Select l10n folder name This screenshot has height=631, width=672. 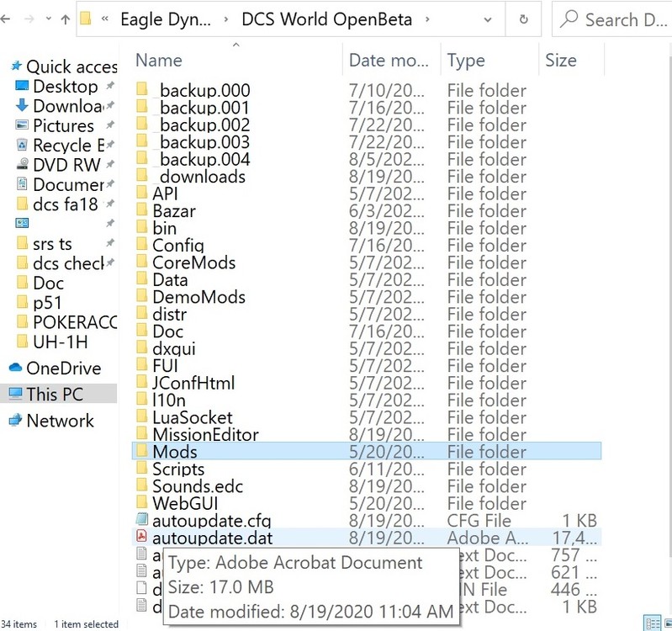(x=169, y=400)
